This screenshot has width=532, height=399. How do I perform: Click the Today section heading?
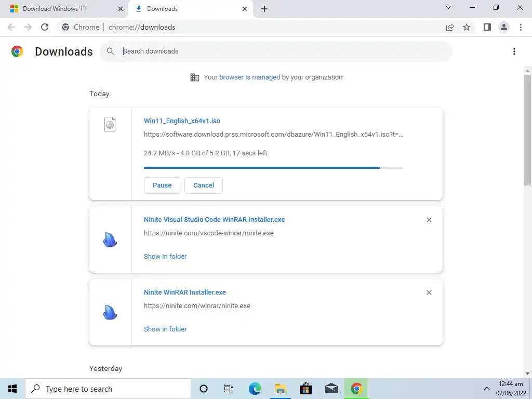coord(99,94)
